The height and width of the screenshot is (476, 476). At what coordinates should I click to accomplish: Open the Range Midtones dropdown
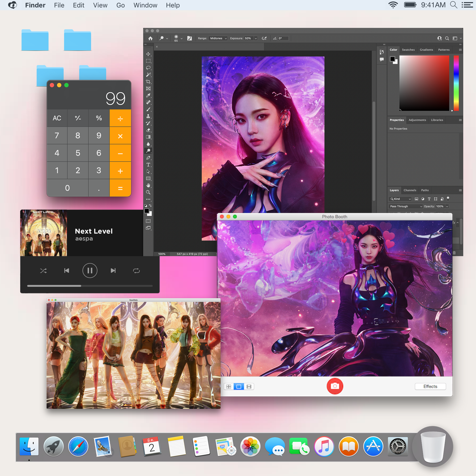(x=218, y=38)
